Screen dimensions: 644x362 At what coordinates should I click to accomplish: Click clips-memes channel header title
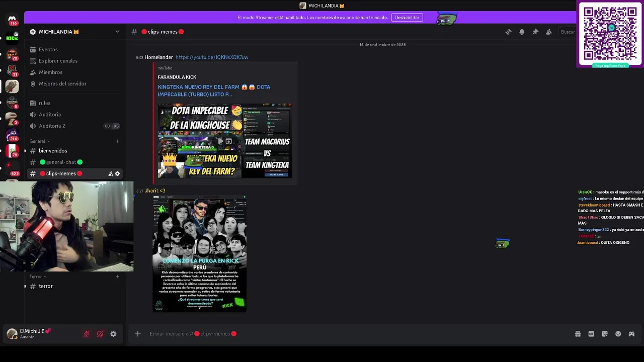pyautogui.click(x=163, y=32)
